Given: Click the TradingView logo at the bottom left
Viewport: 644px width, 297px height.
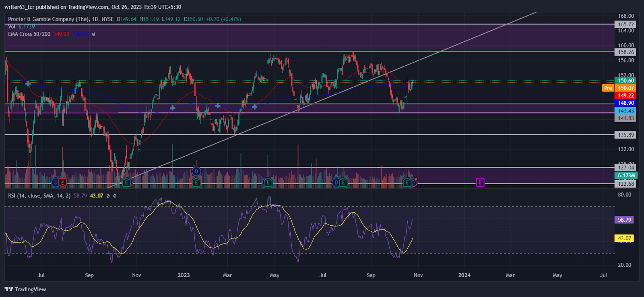Looking at the screenshot, I should 25,289.
